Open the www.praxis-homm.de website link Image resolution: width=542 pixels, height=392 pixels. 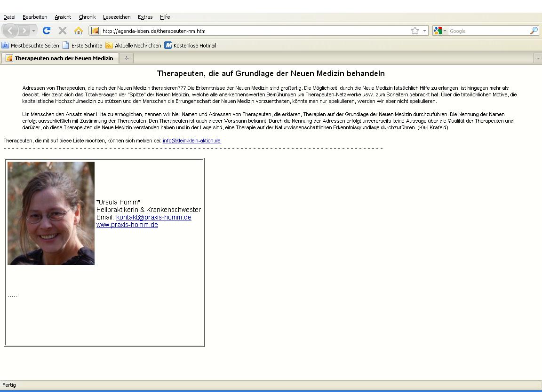[127, 225]
